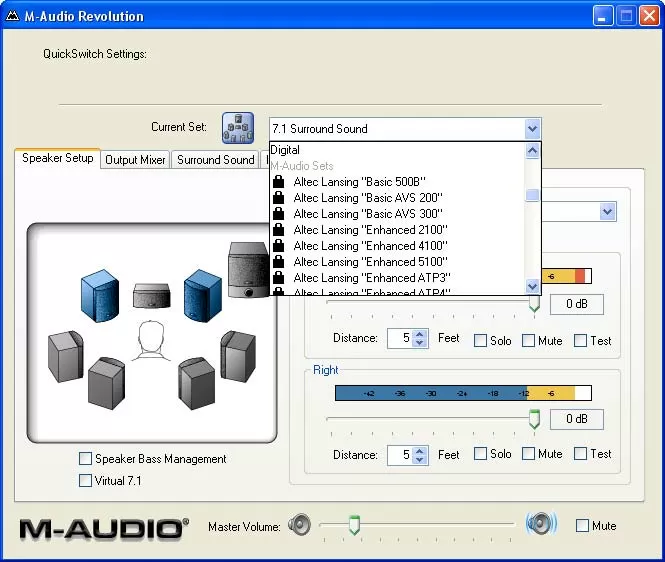Viewport: 665px width, 562px height.
Task: Toggle Solo checkbox in Right channel
Action: 480,454
